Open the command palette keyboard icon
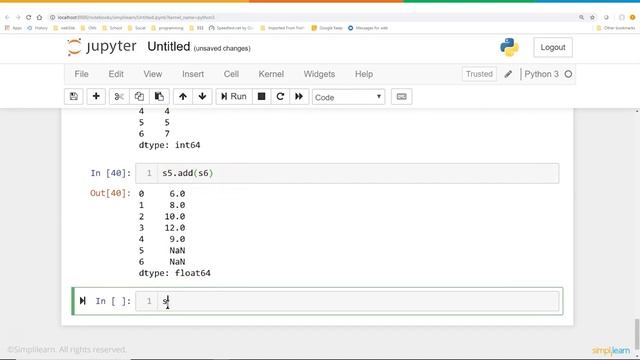Viewport: 640px width, 360px height. pos(401,97)
